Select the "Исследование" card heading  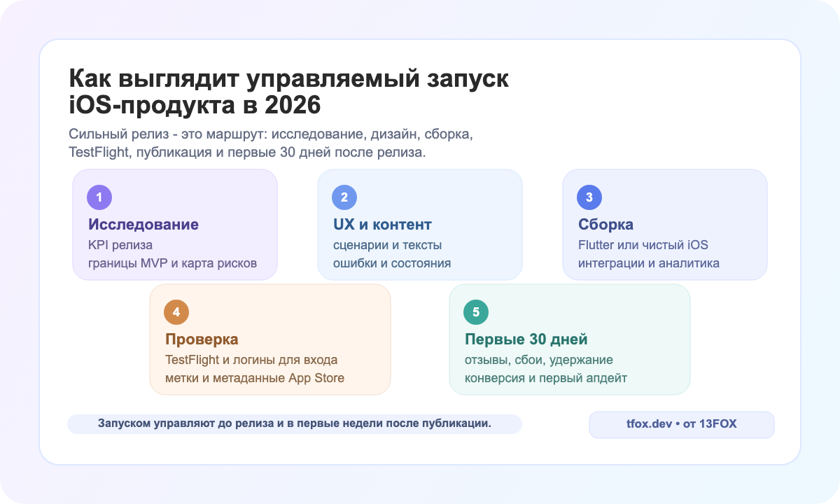coord(143,225)
